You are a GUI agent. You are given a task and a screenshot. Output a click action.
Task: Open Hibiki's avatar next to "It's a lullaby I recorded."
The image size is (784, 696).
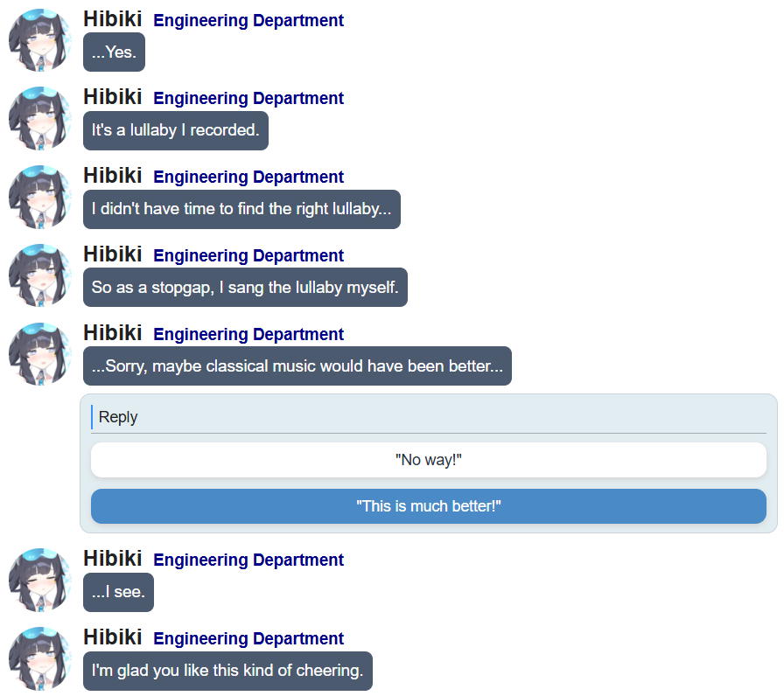pos(40,118)
